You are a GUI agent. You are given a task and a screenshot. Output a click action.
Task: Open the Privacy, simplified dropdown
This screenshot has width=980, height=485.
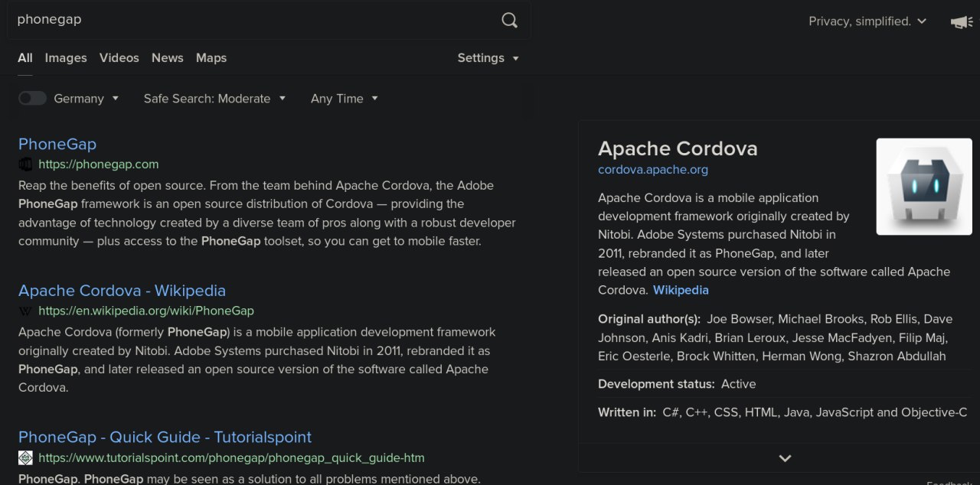(x=867, y=21)
